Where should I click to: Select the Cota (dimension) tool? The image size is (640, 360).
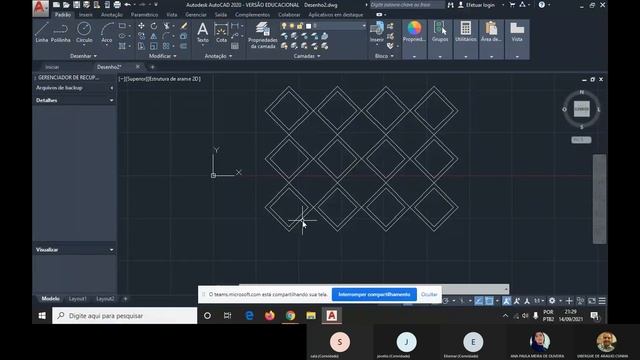(221, 32)
